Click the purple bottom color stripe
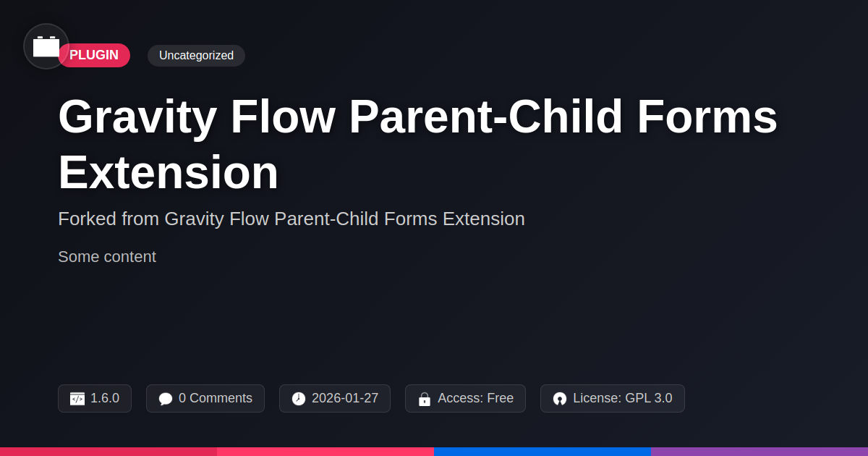Viewport: 868px width, 456px height. pos(759,451)
